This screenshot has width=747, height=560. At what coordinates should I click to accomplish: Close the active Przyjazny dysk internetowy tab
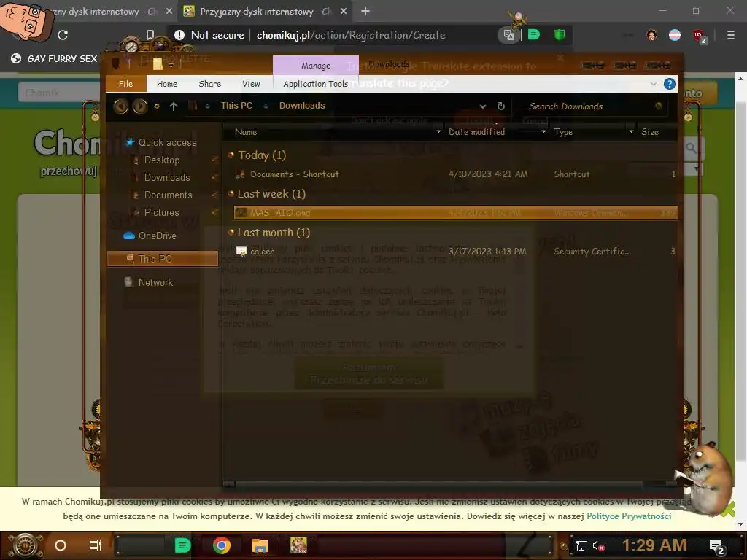click(x=344, y=11)
